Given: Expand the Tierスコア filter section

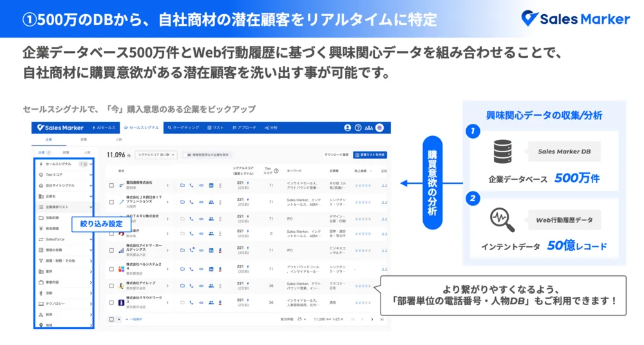Looking at the screenshot, I should pyautogui.click(x=64, y=175).
